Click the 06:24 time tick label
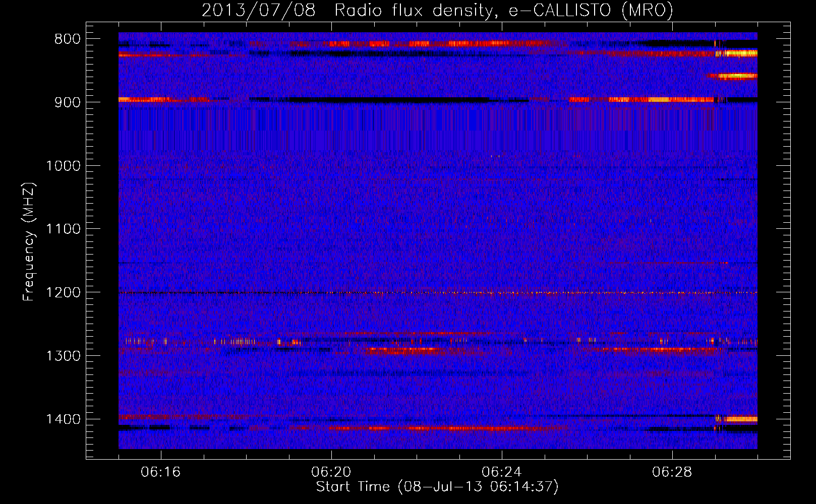This screenshot has width=816, height=504. [501, 472]
